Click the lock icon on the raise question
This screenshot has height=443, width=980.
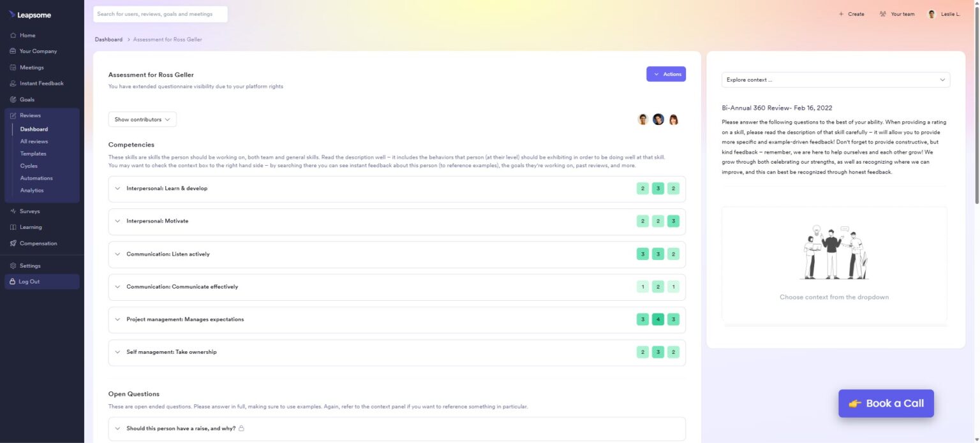click(241, 428)
